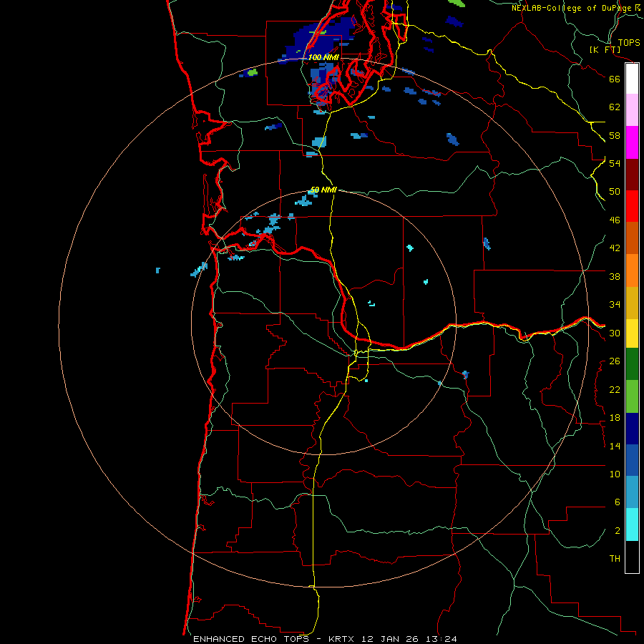This screenshot has height=644, width=644.
Task: Click the black TH legend swatch
Action: 632,557
